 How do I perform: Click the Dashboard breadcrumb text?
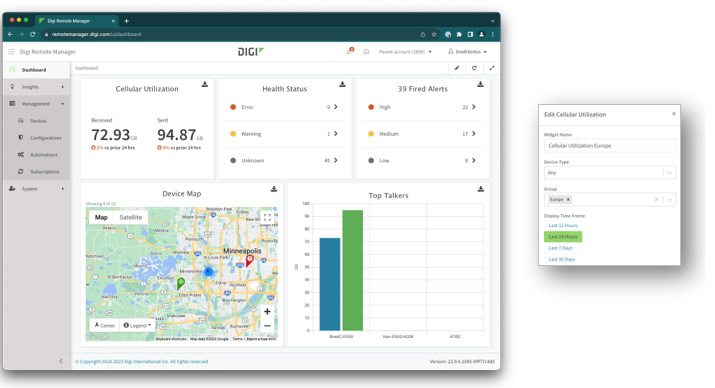coord(86,68)
